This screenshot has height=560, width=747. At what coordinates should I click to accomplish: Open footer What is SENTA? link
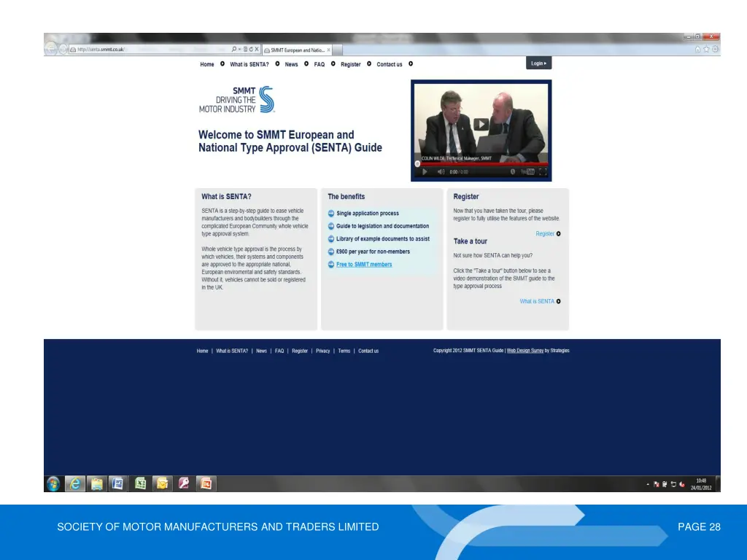[232, 351]
